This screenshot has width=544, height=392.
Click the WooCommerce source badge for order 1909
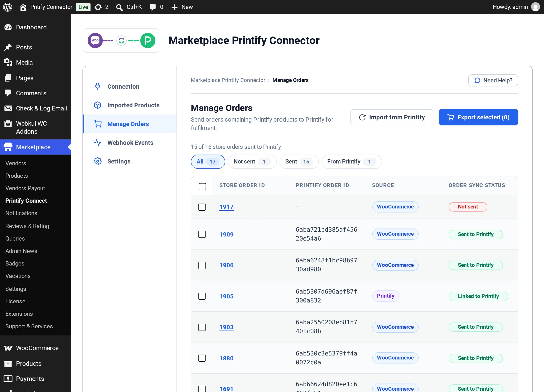[395, 234]
